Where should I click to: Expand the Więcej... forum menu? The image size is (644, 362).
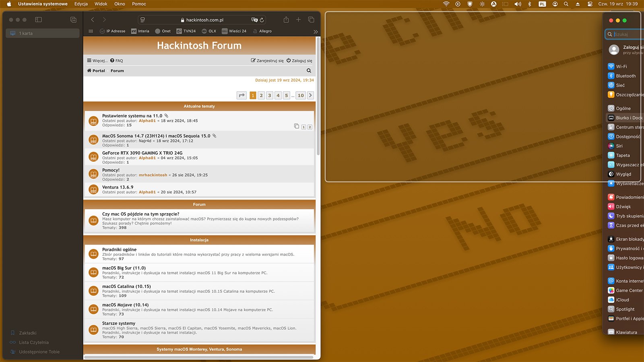(97, 61)
